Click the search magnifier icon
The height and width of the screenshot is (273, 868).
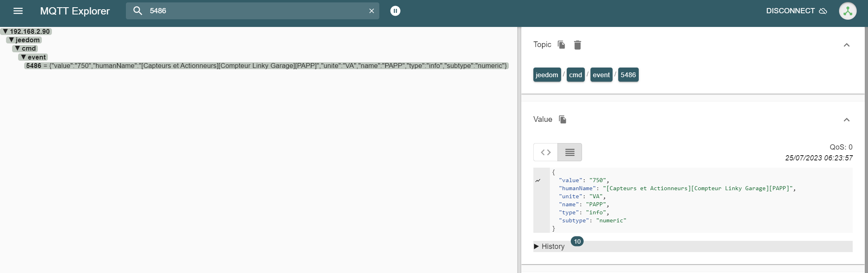tap(138, 11)
